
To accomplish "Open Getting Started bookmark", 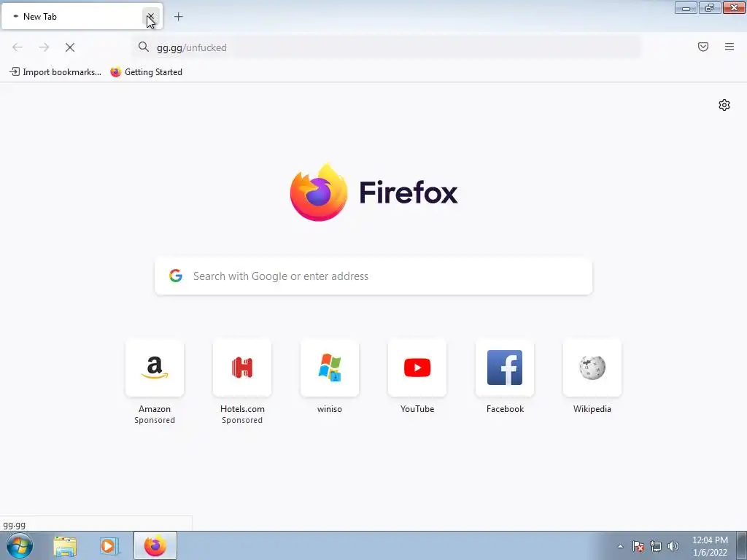I will pos(146,72).
